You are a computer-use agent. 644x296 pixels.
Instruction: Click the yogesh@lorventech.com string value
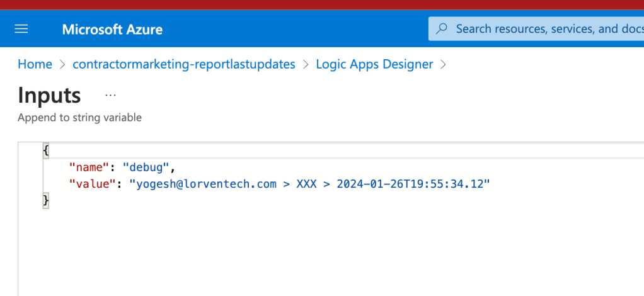(x=310, y=184)
